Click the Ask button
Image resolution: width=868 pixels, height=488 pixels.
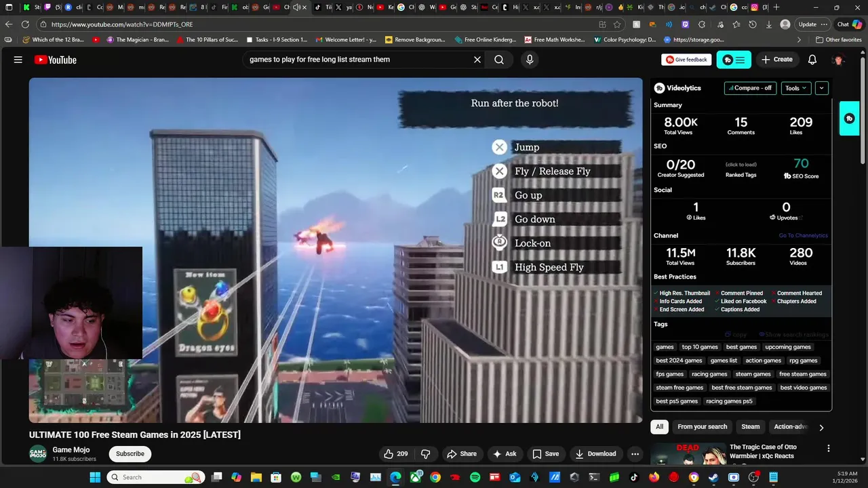(x=505, y=453)
